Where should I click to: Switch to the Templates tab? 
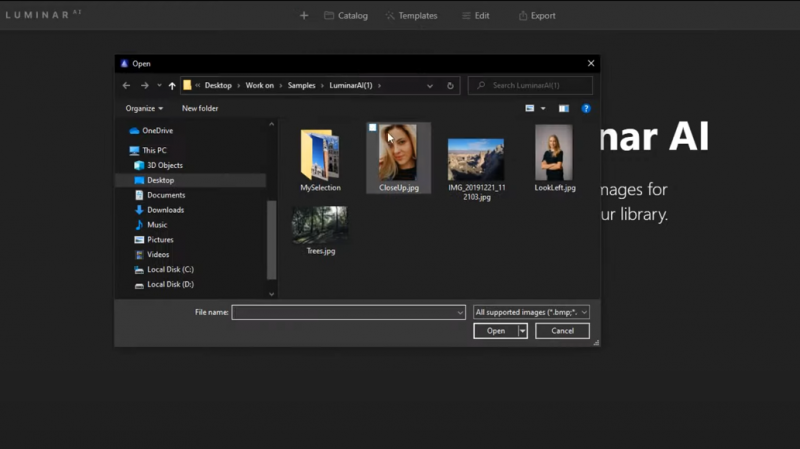point(411,16)
